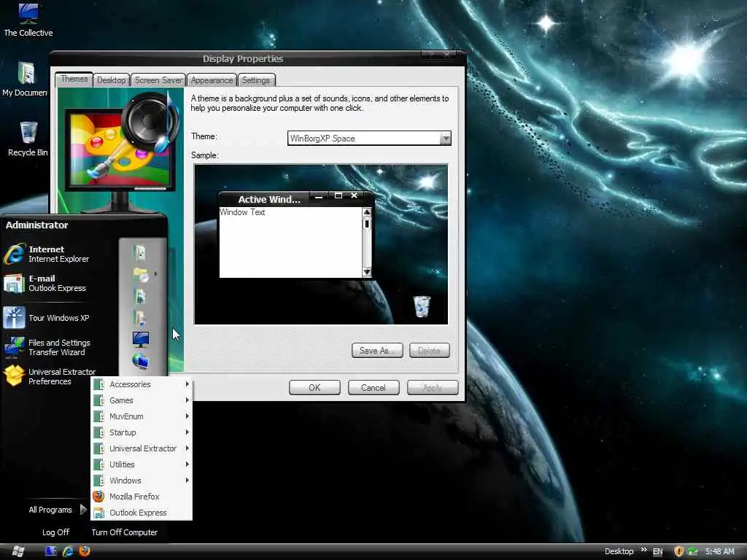Screen dimensions: 747x560
Task: Click the Apply button
Action: point(433,388)
